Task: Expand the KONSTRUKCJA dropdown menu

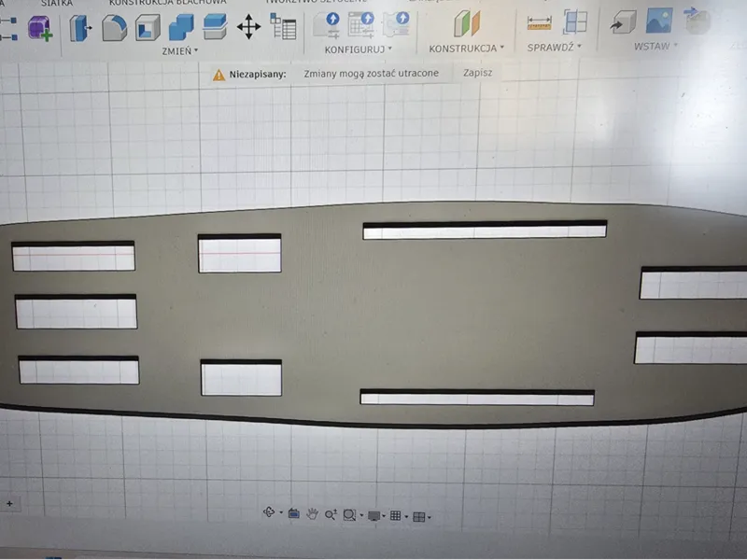Action: coord(466,49)
